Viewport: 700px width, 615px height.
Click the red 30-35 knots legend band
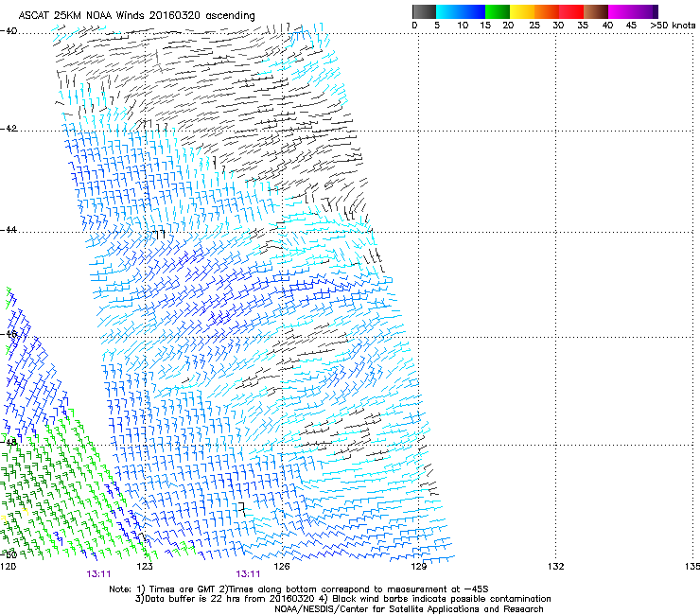571,11
